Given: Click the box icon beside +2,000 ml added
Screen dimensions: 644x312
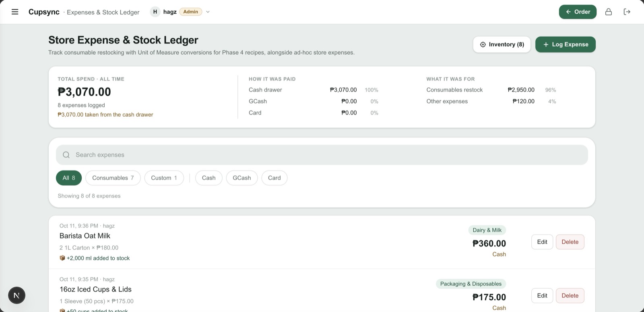Looking at the screenshot, I should (62, 258).
